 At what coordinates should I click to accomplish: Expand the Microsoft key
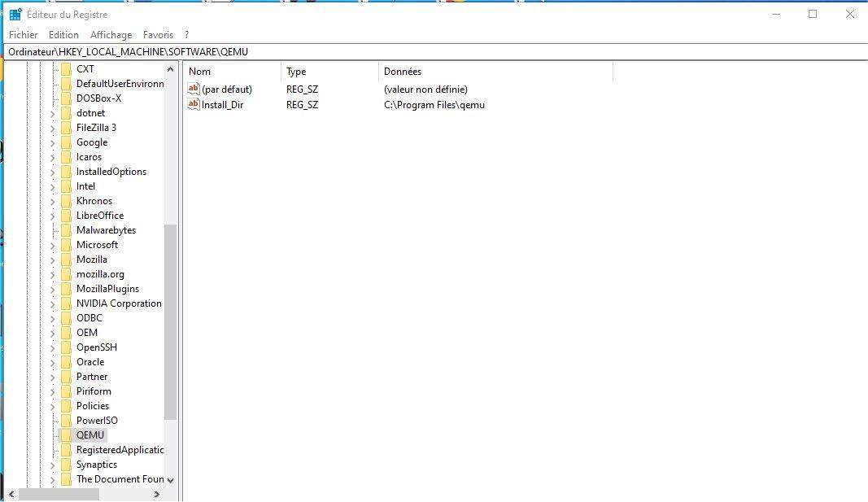pyautogui.click(x=52, y=245)
